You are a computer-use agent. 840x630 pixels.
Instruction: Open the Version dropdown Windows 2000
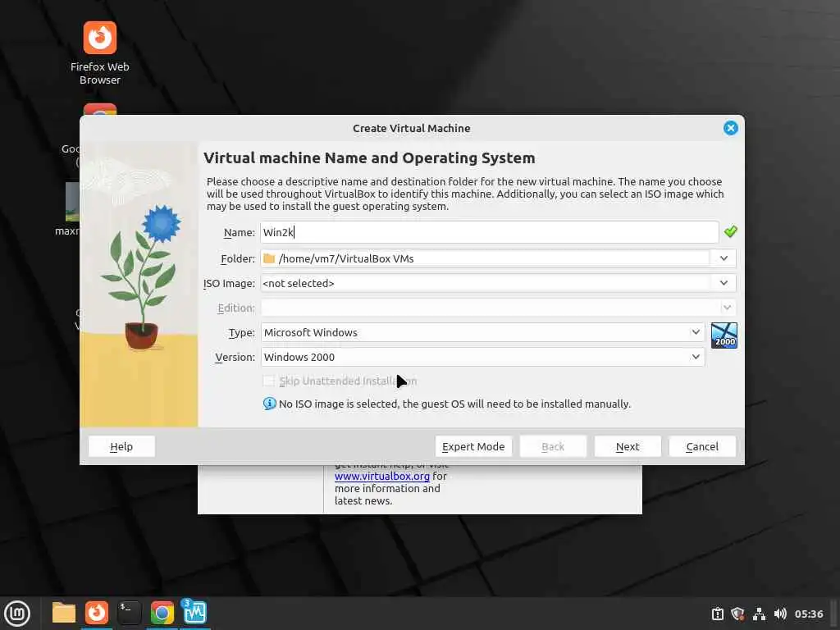pos(482,357)
